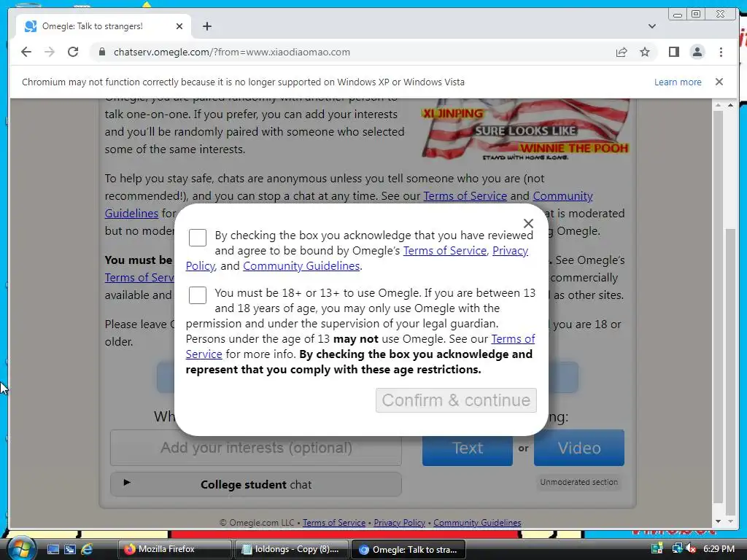Bookmark this tab with the star icon
Image resolution: width=747 pixels, height=560 pixels.
tap(645, 52)
